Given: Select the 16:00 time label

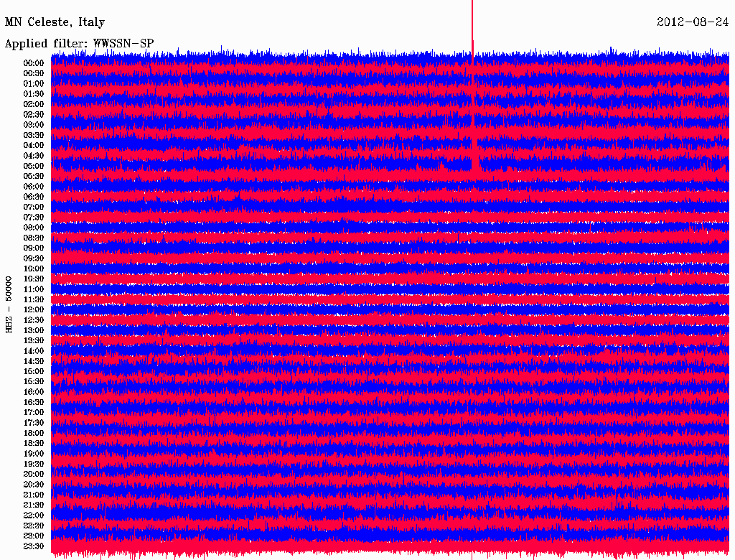Looking at the screenshot, I should click(x=34, y=392).
